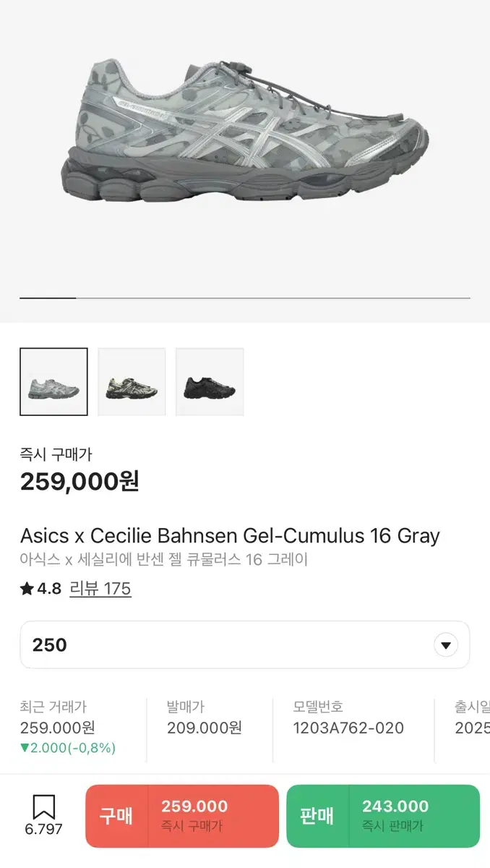Select the black colorway thumbnail
This screenshot has height=868, width=490.
pos(210,381)
